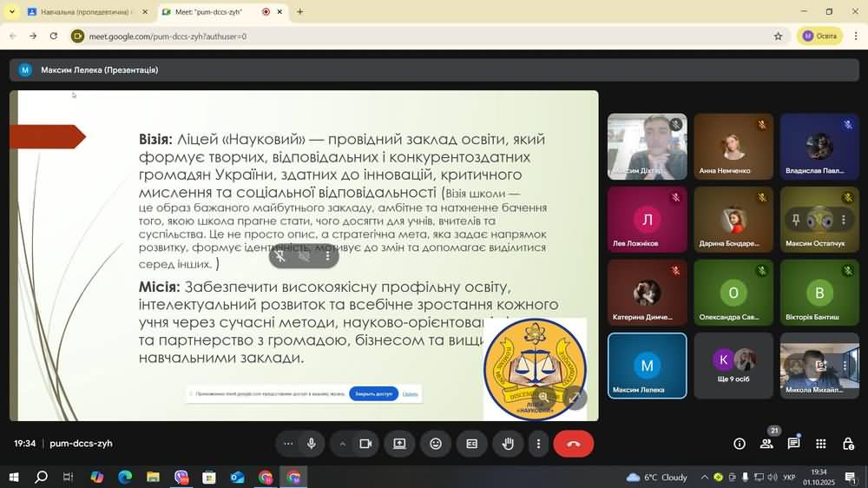This screenshot has height=488, width=868.
Task: Toggle the microphone in Meet controls
Action: tap(312, 444)
